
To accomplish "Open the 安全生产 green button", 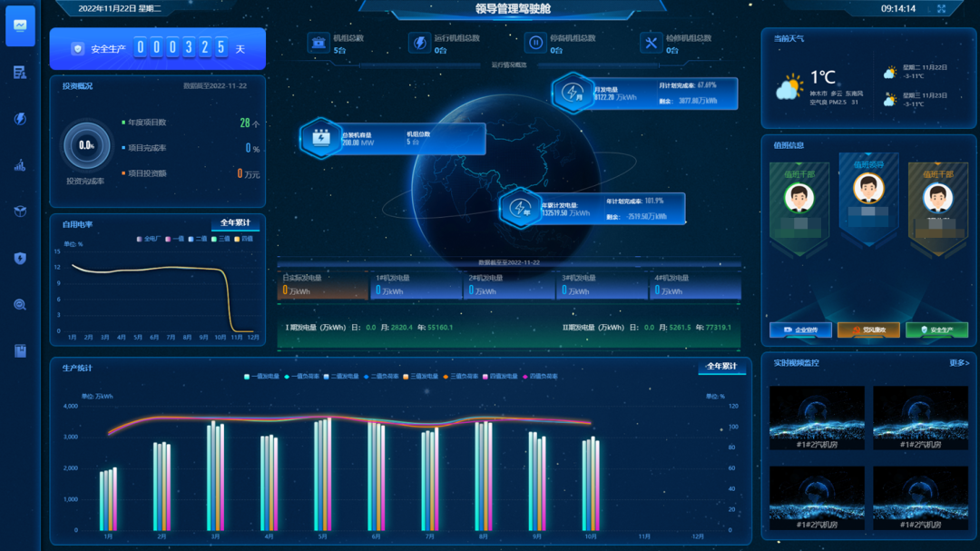I will coord(936,330).
